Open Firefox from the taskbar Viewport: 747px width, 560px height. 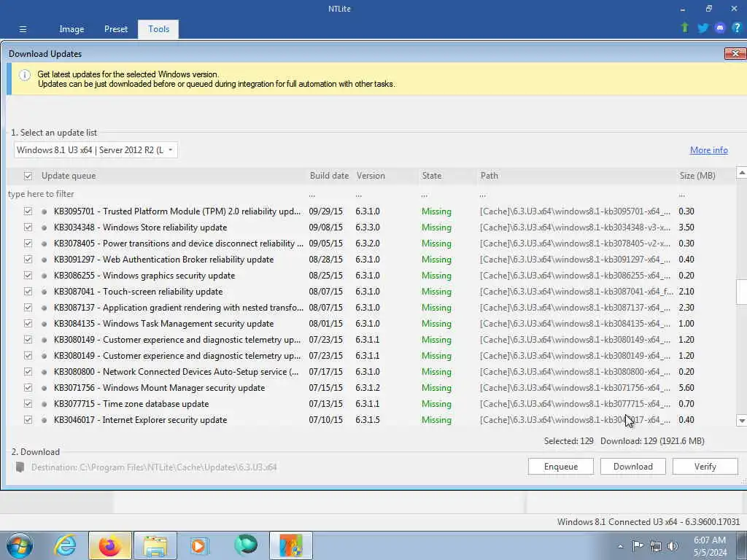pos(109,545)
